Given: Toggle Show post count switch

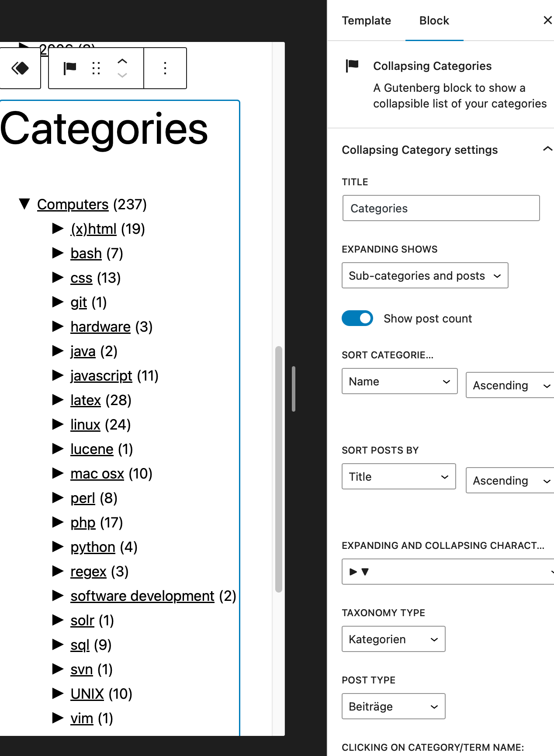Looking at the screenshot, I should [357, 318].
